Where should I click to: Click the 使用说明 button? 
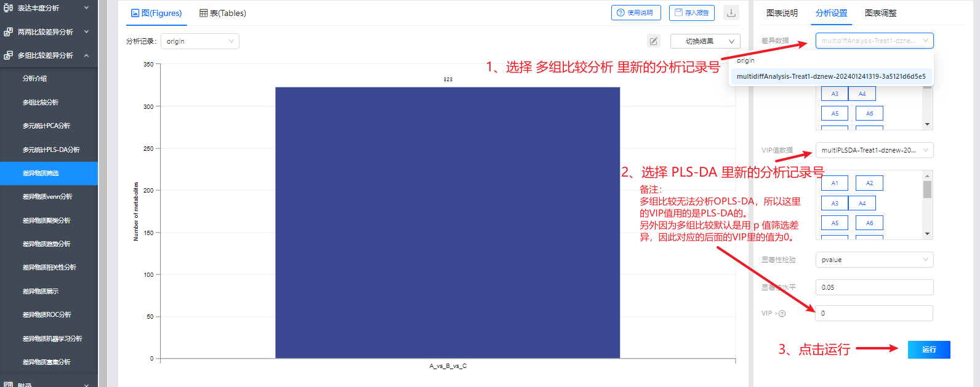click(636, 13)
